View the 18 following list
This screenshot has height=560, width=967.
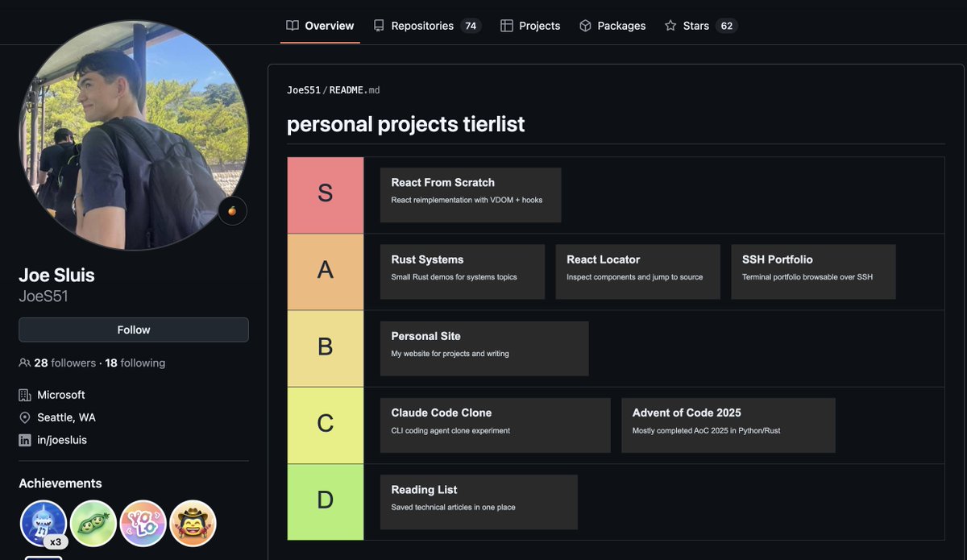tap(135, 363)
